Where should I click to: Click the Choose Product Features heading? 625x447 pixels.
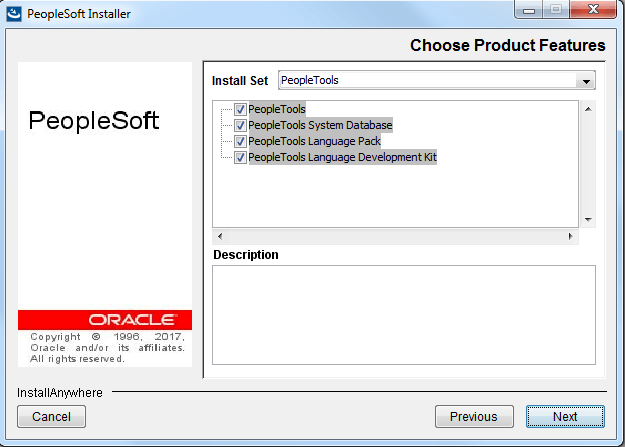507,45
